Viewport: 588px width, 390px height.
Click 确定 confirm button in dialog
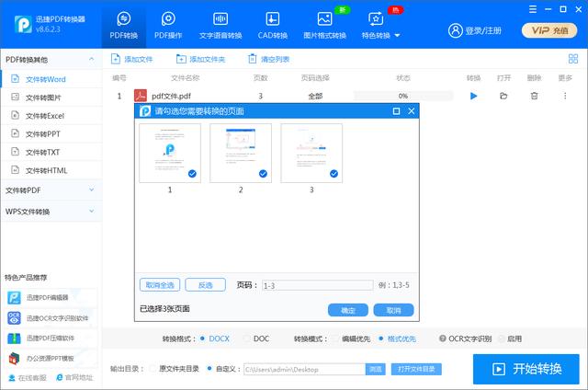click(348, 310)
